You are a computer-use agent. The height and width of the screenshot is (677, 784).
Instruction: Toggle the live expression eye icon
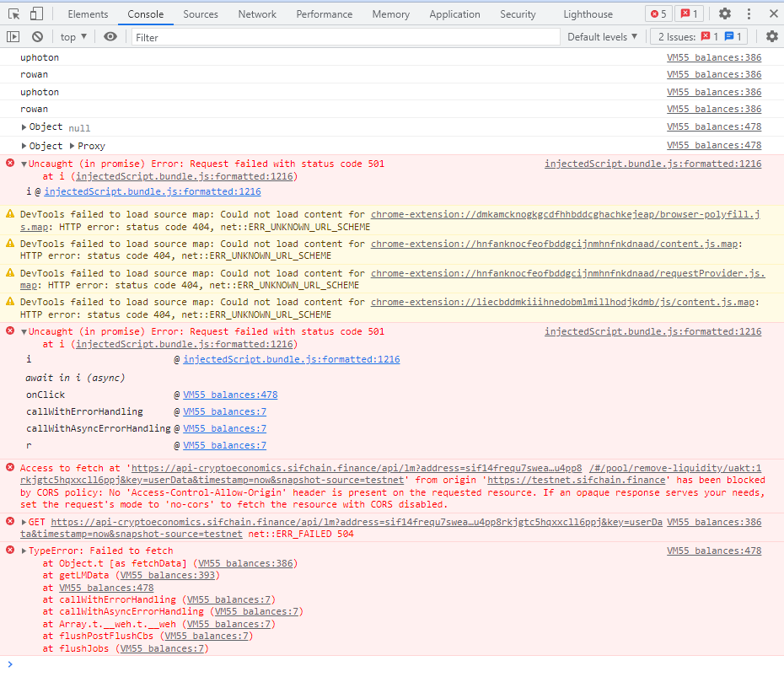pyautogui.click(x=110, y=36)
